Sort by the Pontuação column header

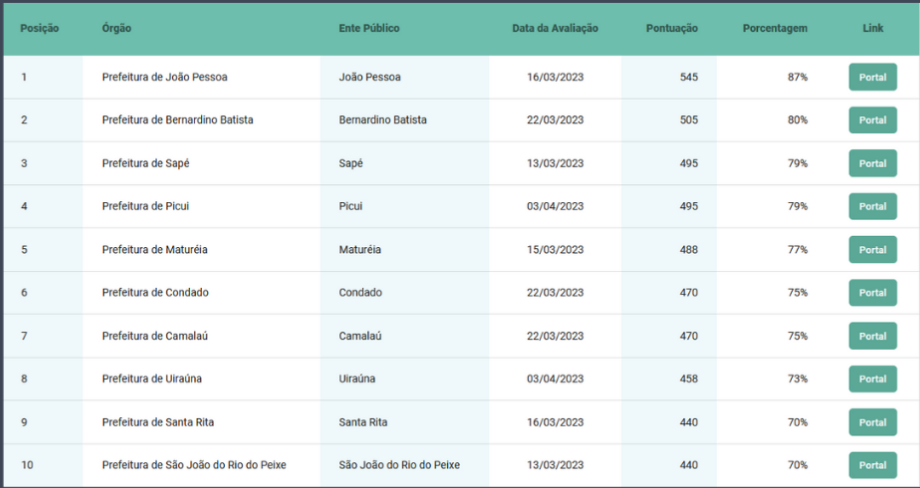[x=672, y=28]
